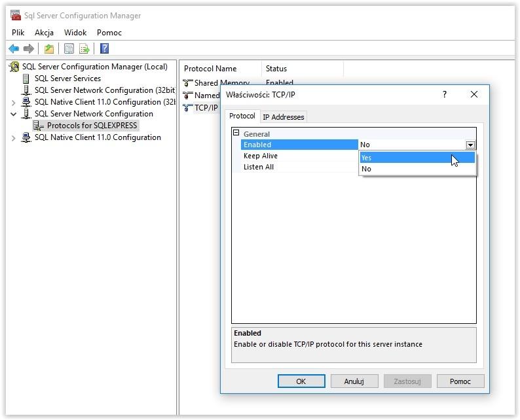Select bottom SQL Native Client 11.0 Configuration
520x420 pixels.
point(98,137)
